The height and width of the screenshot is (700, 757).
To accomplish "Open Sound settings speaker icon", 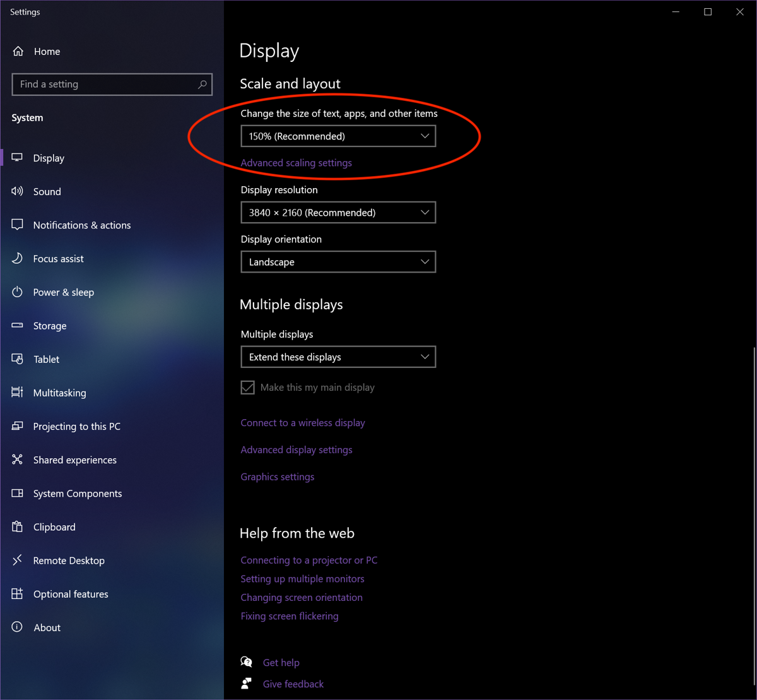I will (18, 191).
